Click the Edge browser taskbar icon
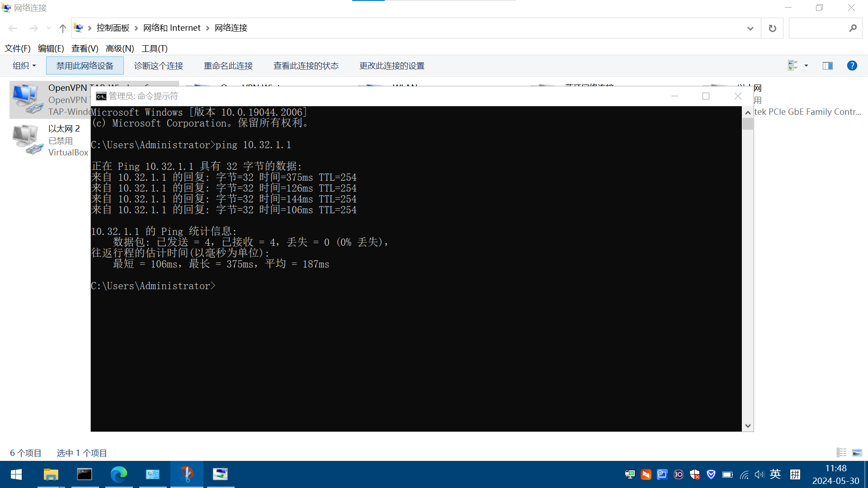Screen dimensions: 868x488 (x=118, y=474)
